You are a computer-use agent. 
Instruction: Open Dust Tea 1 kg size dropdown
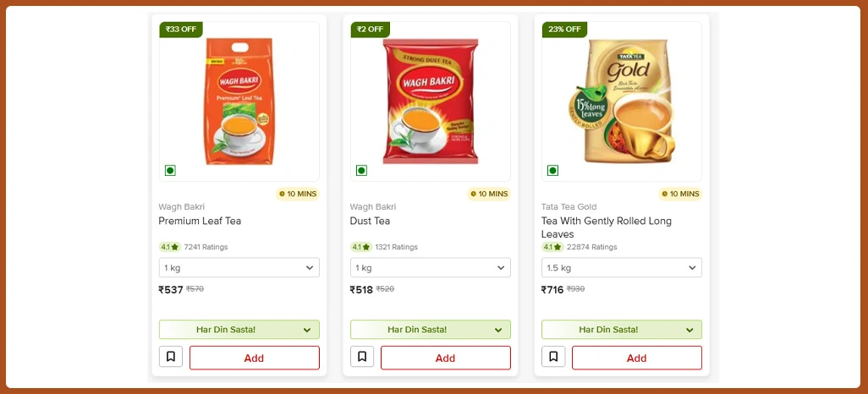click(x=431, y=268)
